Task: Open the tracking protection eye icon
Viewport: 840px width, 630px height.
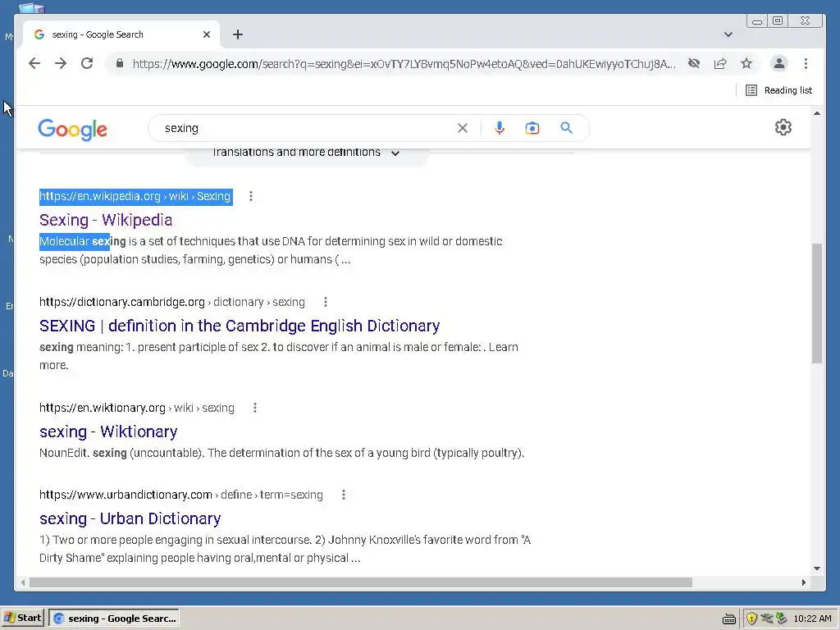Action: click(x=694, y=64)
